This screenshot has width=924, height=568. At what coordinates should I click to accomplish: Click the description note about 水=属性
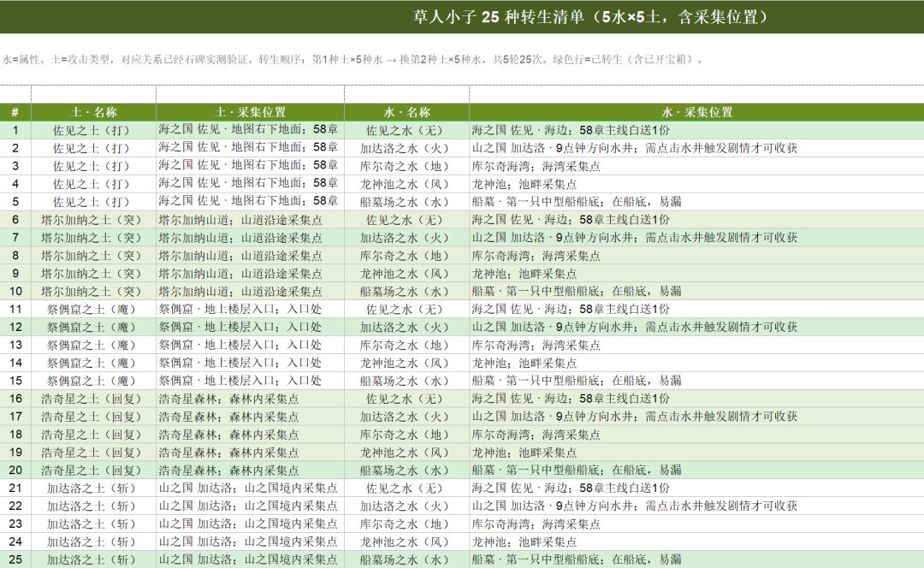tap(352, 59)
